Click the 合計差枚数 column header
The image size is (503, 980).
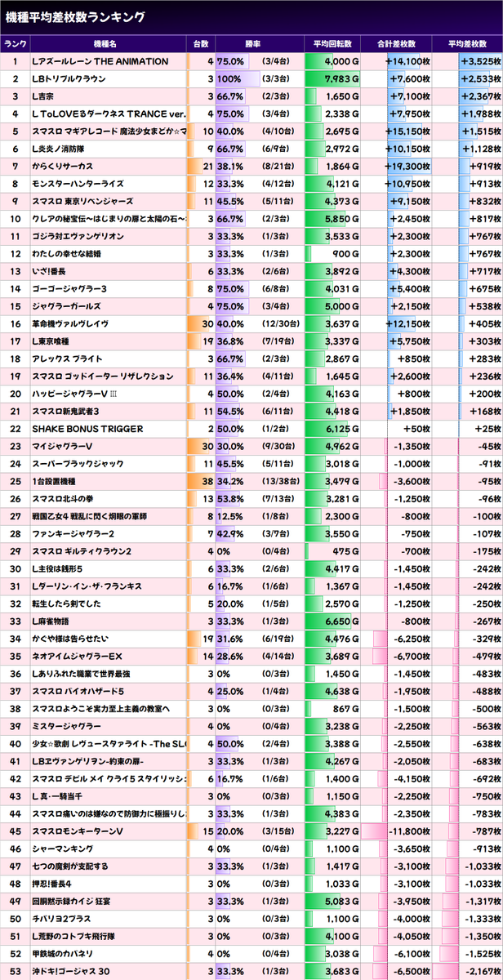397,43
